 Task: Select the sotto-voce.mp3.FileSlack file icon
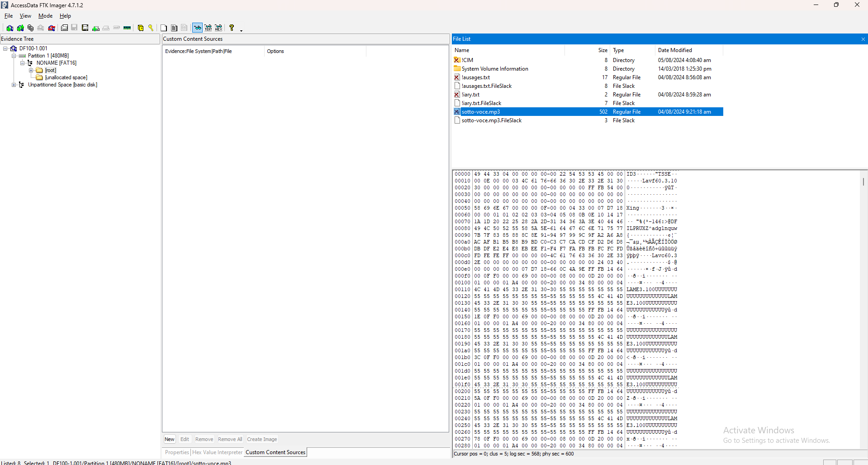coord(457,120)
